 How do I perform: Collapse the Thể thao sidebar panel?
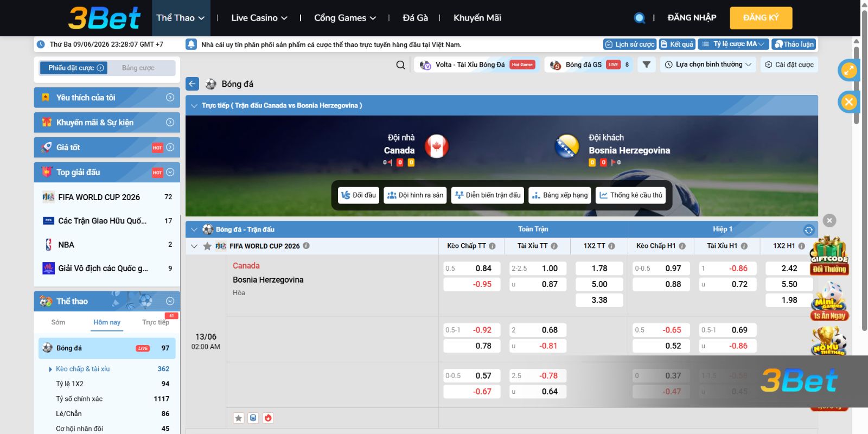point(107,301)
